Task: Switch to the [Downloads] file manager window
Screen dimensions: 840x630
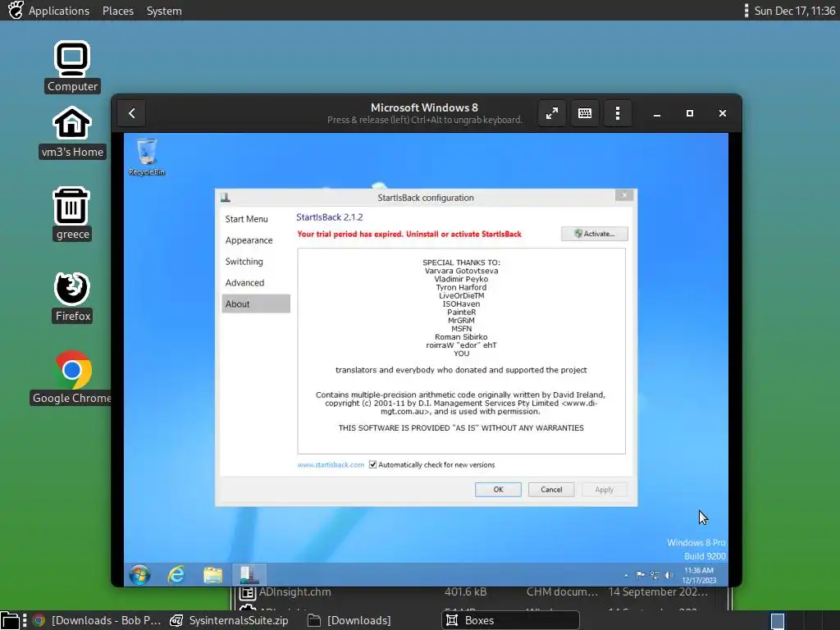Action: coord(349,620)
